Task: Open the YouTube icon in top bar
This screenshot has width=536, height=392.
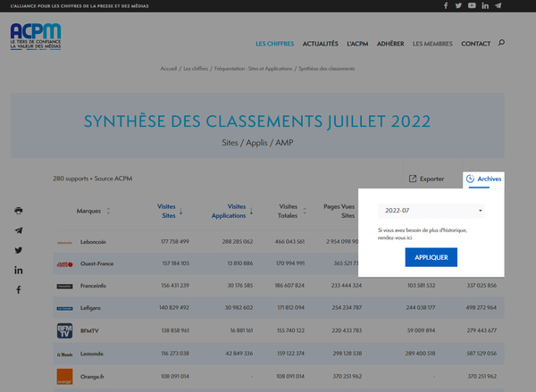Action: pyautogui.click(x=472, y=5)
